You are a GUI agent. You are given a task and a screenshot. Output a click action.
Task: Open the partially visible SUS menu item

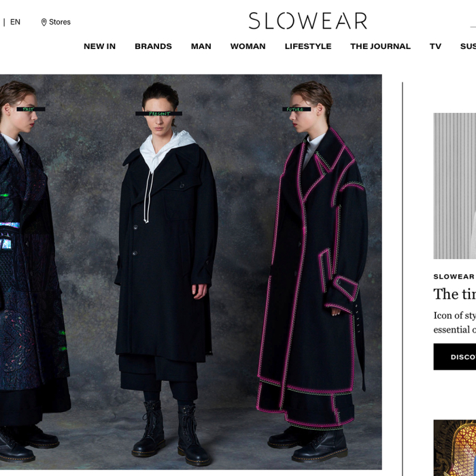(x=468, y=46)
